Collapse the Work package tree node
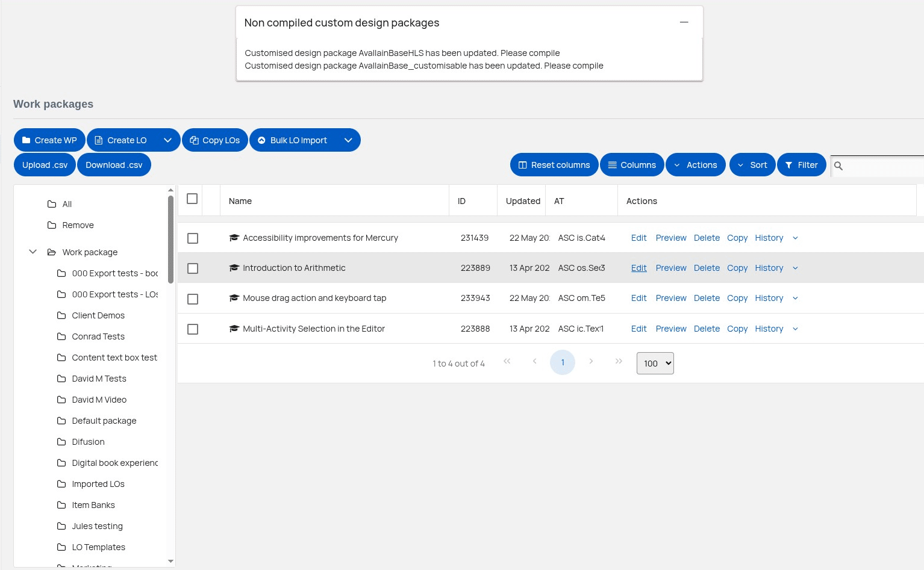This screenshot has height=570, width=924. [x=33, y=252]
